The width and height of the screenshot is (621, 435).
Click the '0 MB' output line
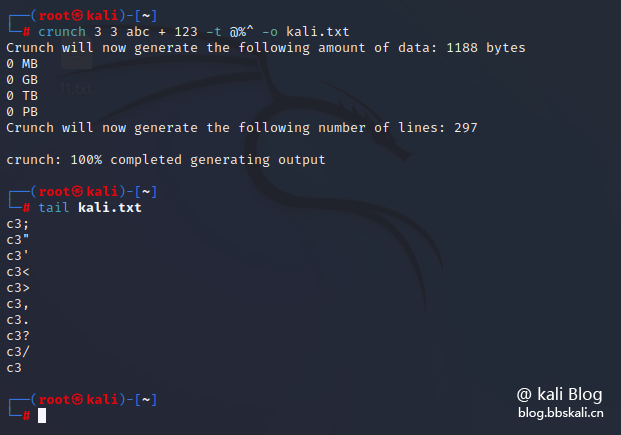(x=22, y=63)
